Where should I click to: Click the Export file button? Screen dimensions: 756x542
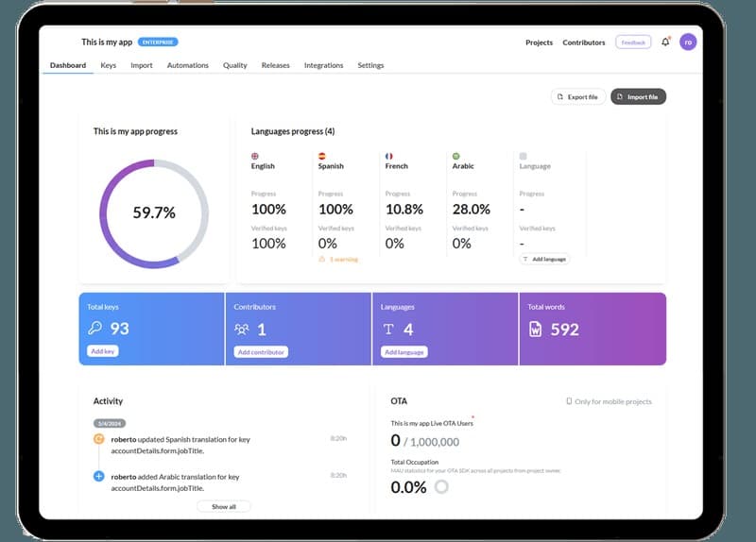(x=577, y=97)
